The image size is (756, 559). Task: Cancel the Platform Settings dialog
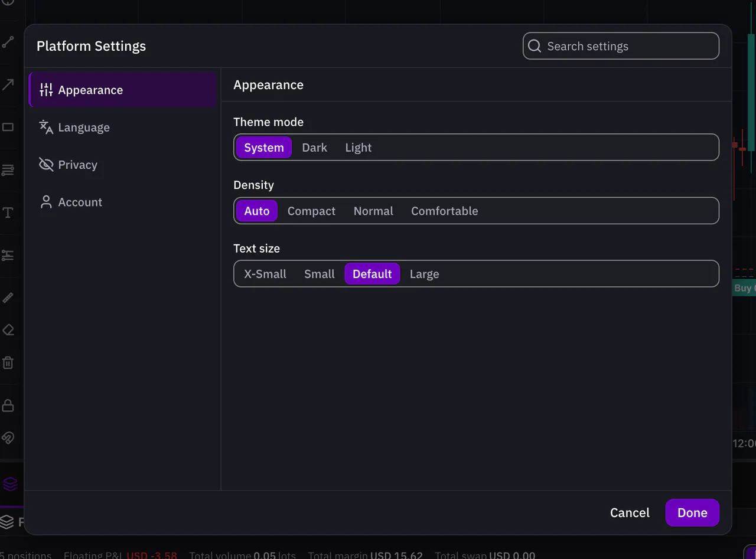(630, 513)
